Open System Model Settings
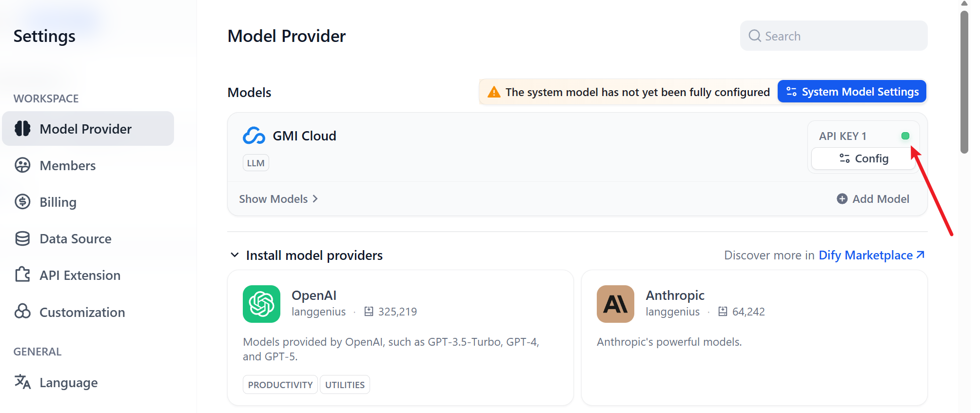 pos(852,92)
